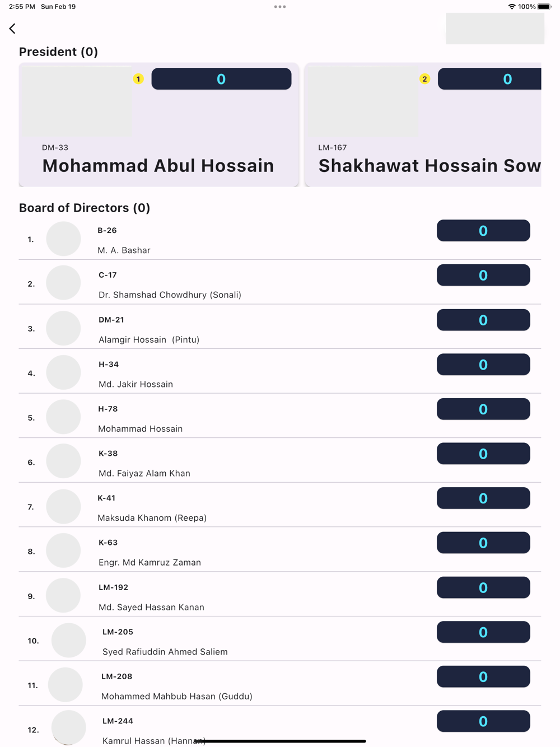Tap vote count for Engr. Md Kamruz Zaman
The height and width of the screenshot is (747, 560).
coord(483,543)
